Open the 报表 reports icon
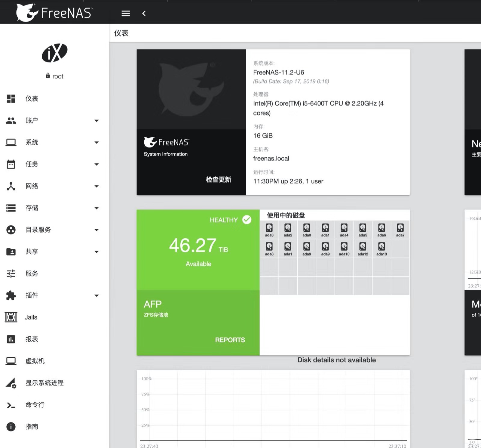Image resolution: width=481 pixels, height=448 pixels. 11,339
